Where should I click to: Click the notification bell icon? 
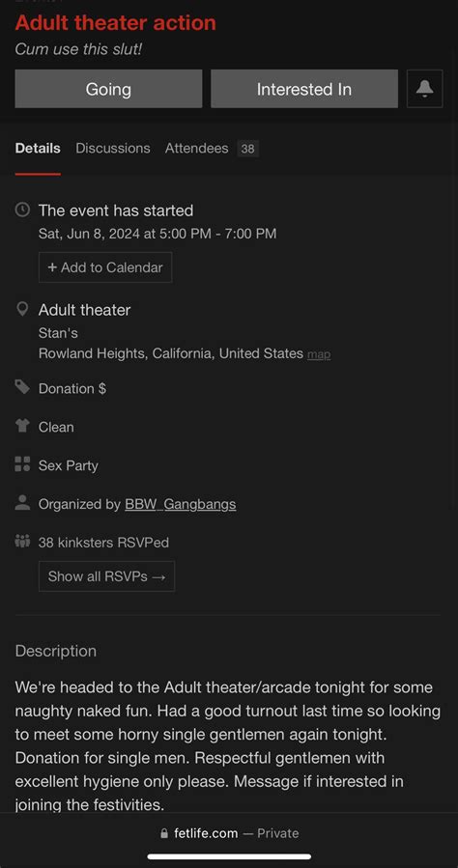tap(424, 89)
